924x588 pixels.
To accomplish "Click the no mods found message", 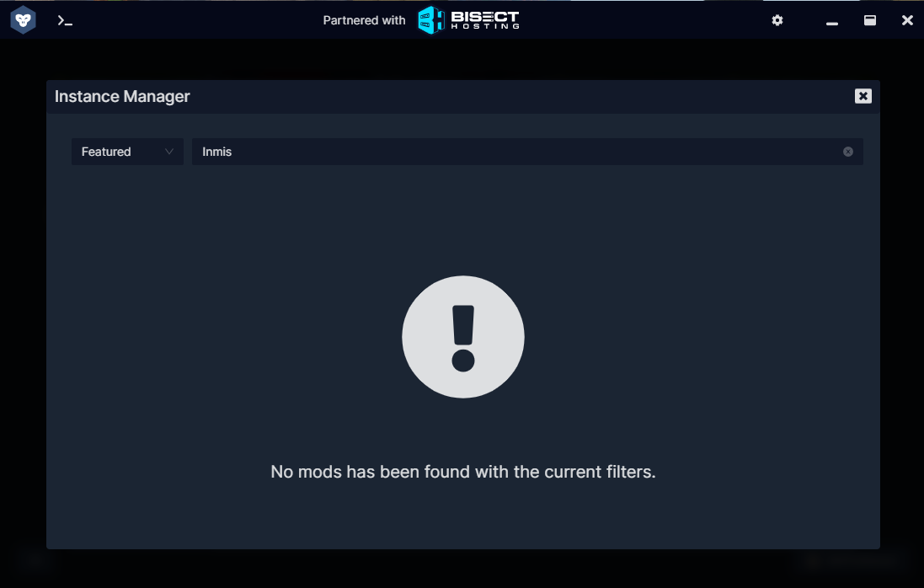I will pos(463,472).
